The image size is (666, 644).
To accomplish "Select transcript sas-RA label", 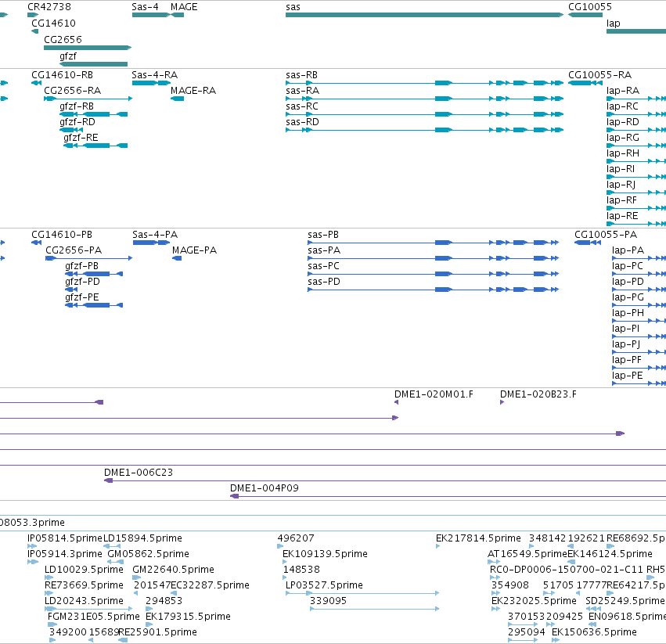I will (x=302, y=91).
